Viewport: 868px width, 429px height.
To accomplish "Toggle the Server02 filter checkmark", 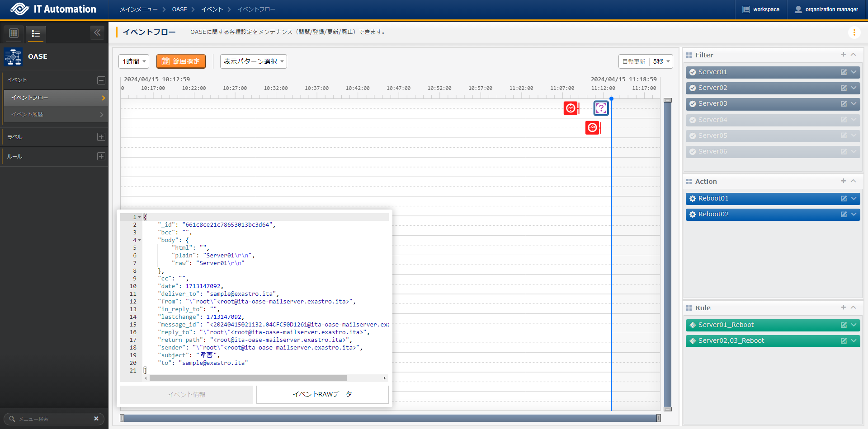I will point(693,88).
